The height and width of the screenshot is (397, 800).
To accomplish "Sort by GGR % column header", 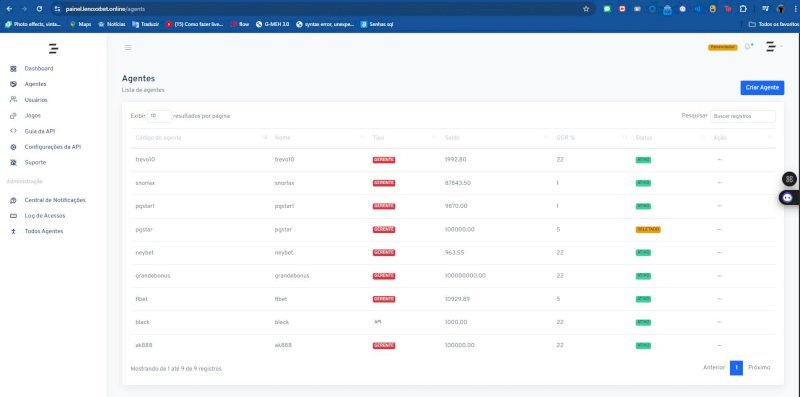I will click(591, 138).
